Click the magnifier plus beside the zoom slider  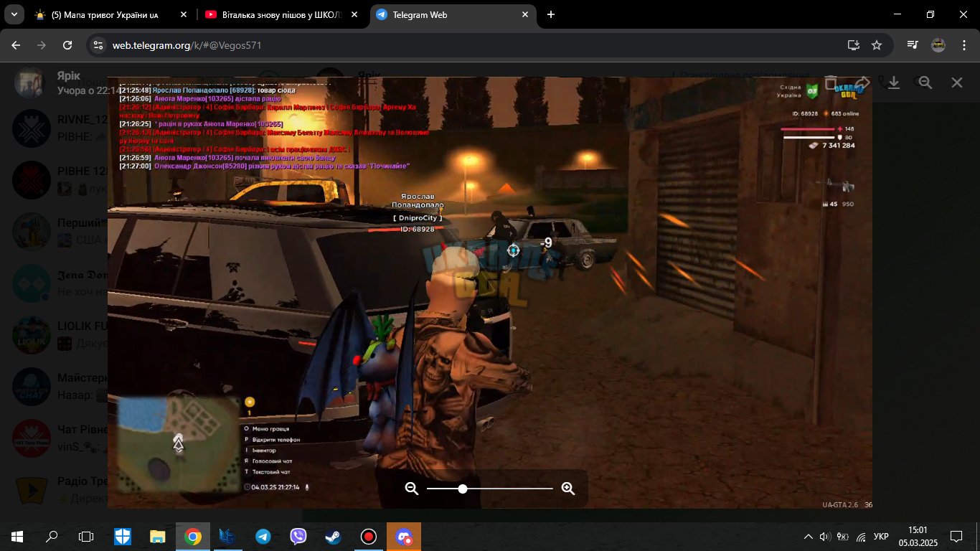pyautogui.click(x=568, y=489)
